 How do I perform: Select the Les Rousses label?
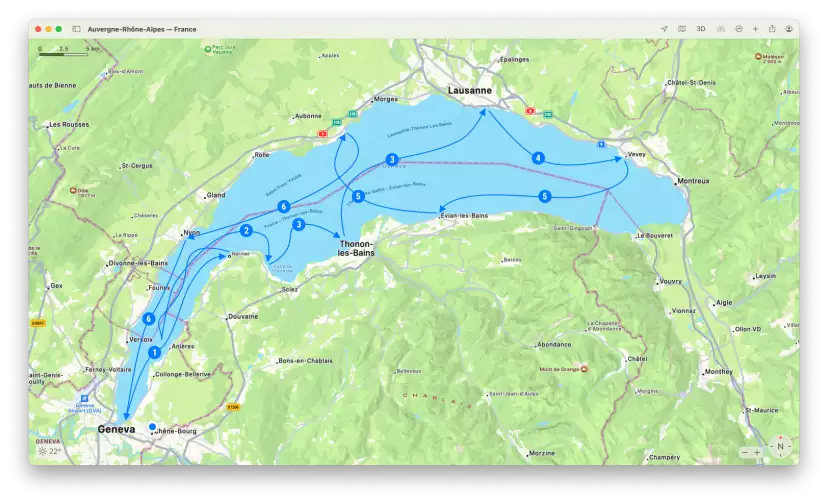click(69, 125)
